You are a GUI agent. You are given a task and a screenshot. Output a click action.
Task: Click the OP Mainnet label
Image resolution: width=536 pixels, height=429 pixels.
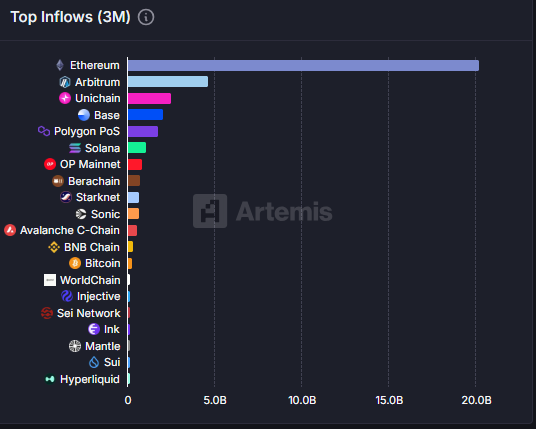(90, 164)
